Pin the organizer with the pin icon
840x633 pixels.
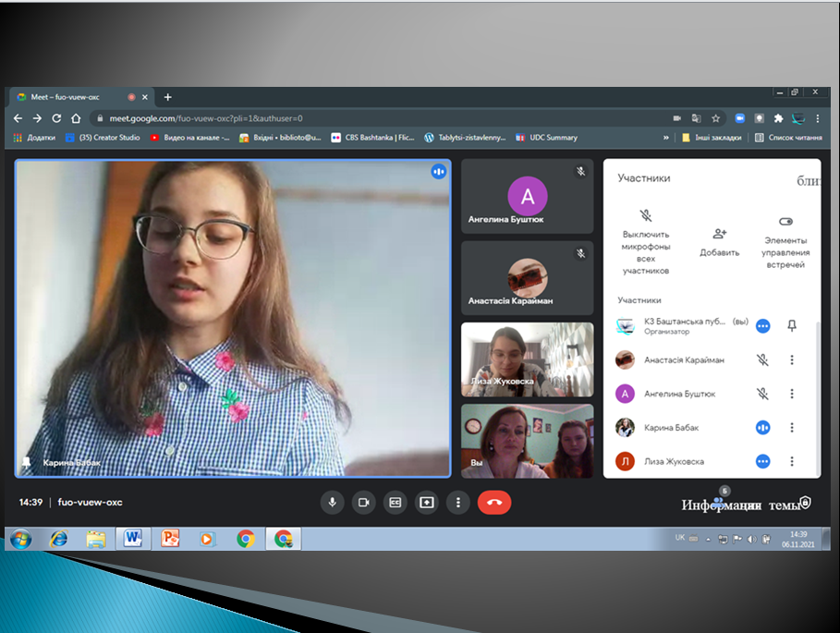791,325
